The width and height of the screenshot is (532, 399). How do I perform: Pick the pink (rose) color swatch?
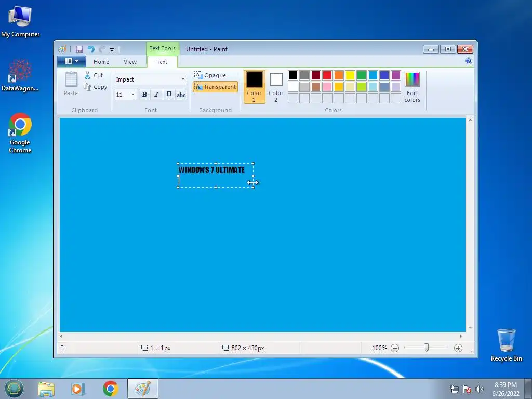(327, 87)
